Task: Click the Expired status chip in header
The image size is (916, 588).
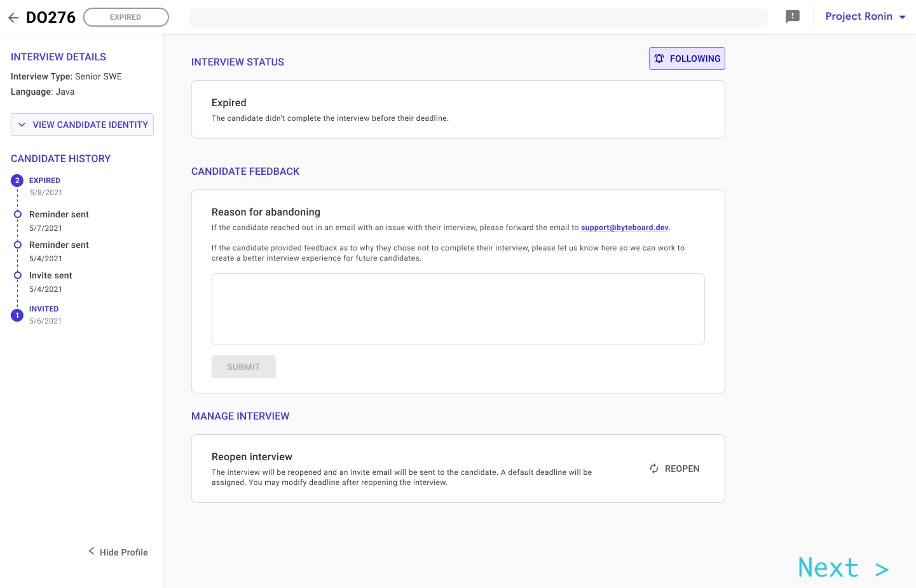Action: [x=126, y=17]
